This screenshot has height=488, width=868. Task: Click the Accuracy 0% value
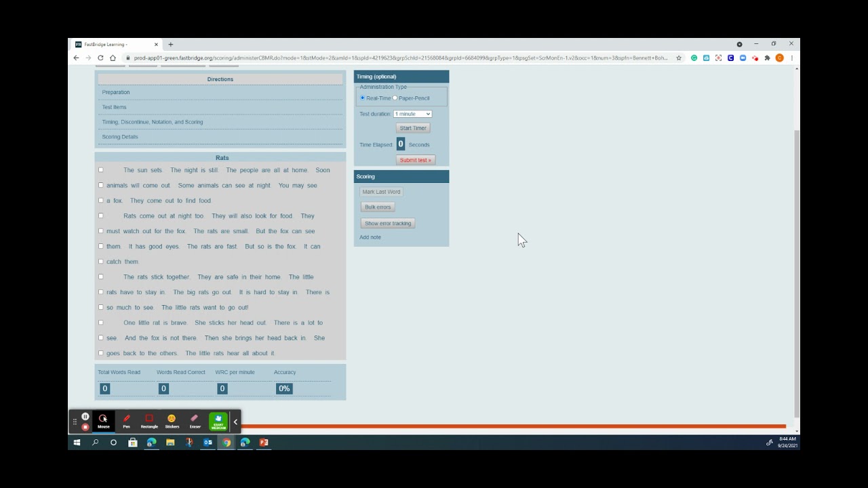(284, 388)
